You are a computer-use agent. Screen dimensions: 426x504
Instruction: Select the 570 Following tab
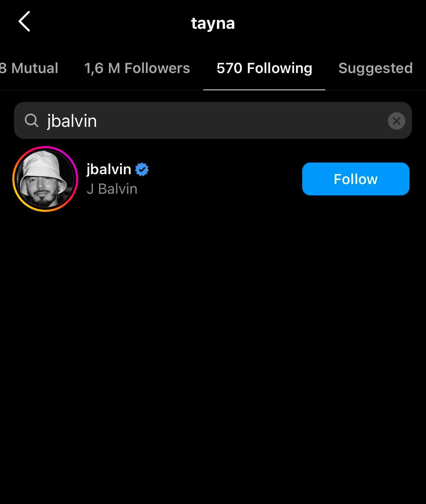[x=264, y=68]
